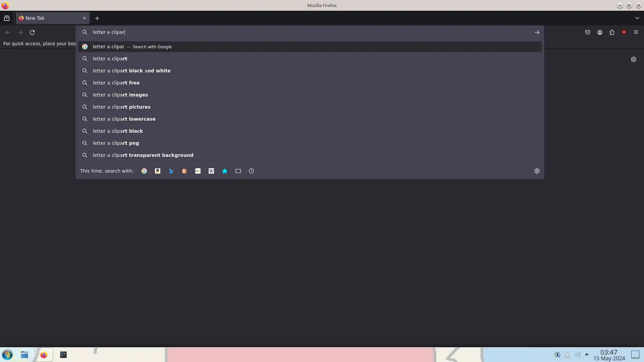This screenshot has height=362, width=644.
Task: Expand system tray hidden icons arrow
Action: [x=587, y=354]
